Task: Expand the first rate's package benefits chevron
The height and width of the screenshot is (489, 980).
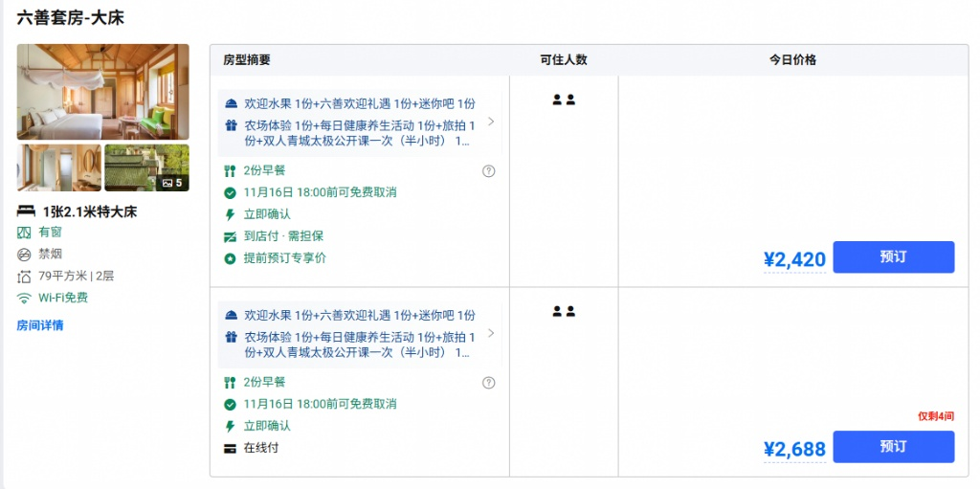Action: pos(491,122)
